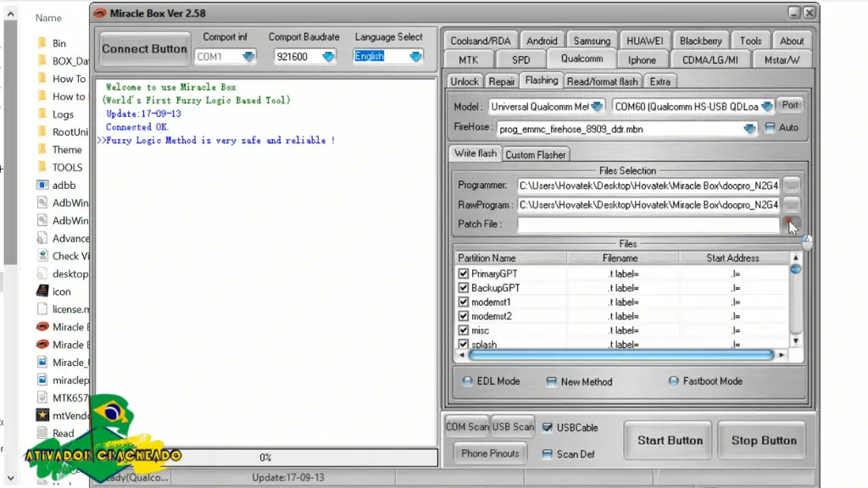Select the Advance file icon
Viewport: 868px width, 488px height.
click(42, 238)
